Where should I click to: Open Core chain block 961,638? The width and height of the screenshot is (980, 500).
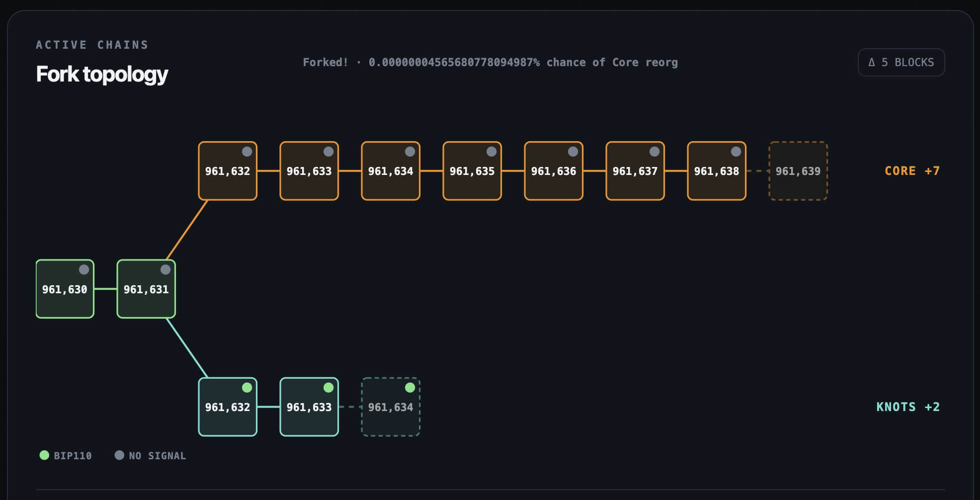click(717, 171)
